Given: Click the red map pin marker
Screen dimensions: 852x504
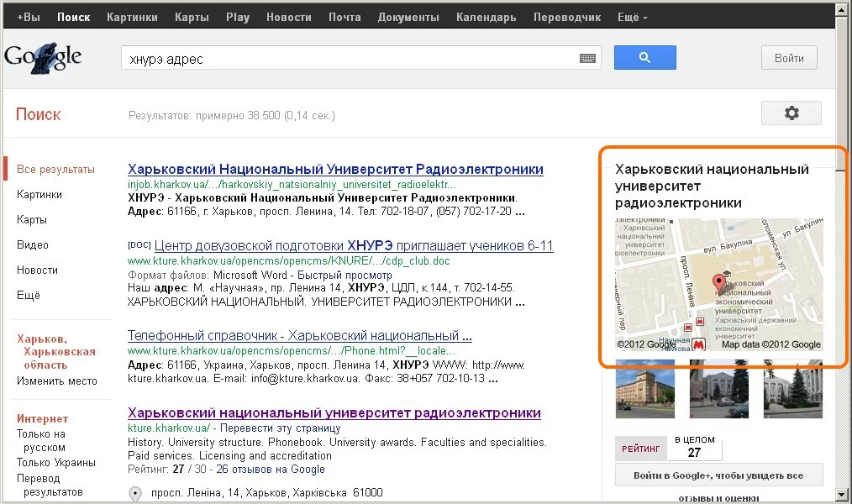Looking at the screenshot, I should point(718,283).
